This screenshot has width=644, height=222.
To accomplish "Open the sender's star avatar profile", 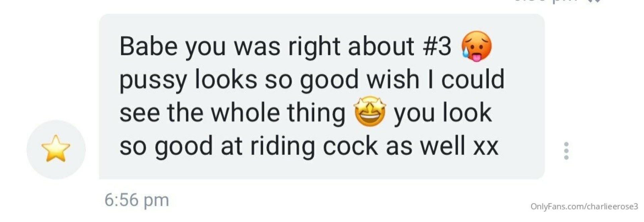I will coord(56,149).
